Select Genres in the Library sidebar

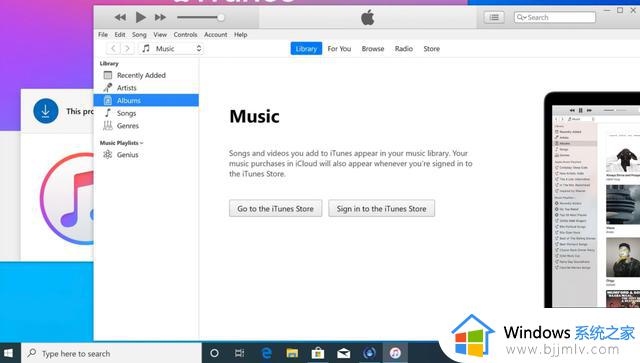tap(146, 126)
